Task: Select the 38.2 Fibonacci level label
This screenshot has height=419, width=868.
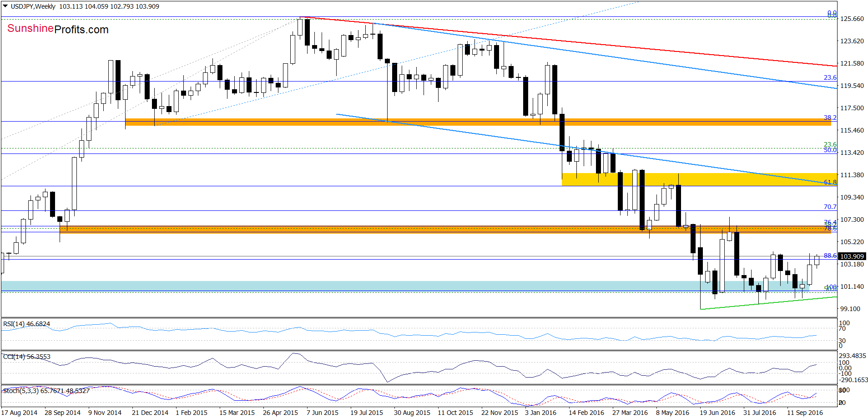Action: click(830, 118)
